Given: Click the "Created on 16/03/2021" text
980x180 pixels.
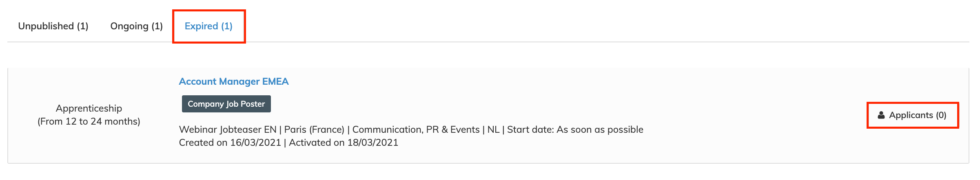Looking at the screenshot, I should click(x=230, y=143).
